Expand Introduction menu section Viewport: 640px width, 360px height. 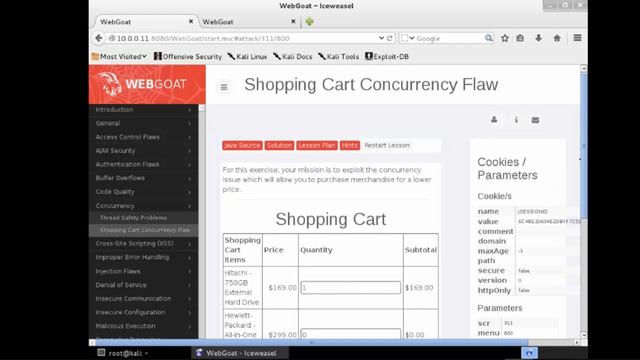[143, 110]
